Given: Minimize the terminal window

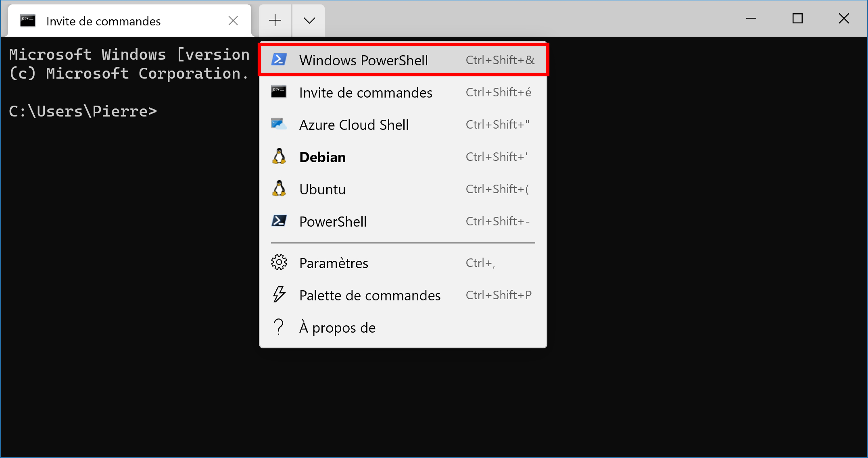Looking at the screenshot, I should pyautogui.click(x=751, y=19).
